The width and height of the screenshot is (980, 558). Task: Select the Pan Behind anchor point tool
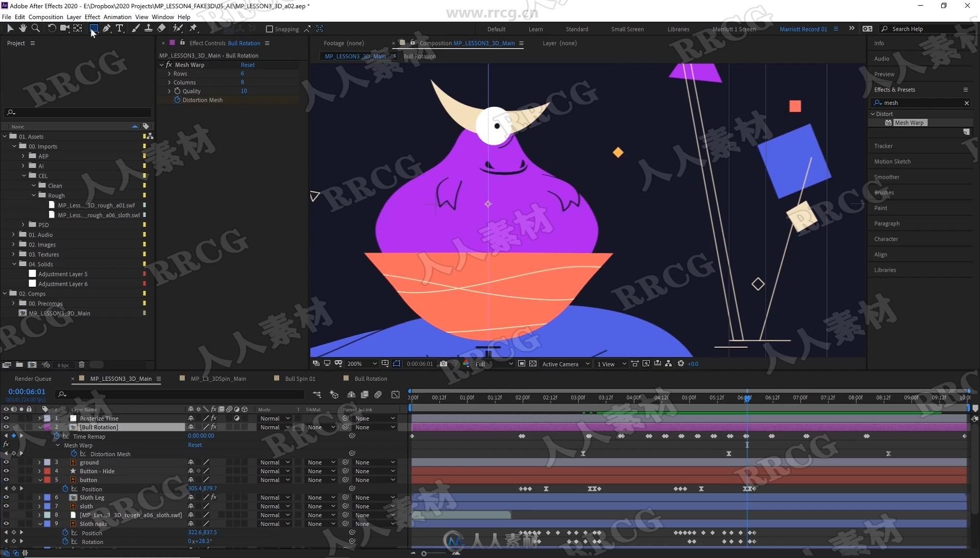pyautogui.click(x=78, y=28)
